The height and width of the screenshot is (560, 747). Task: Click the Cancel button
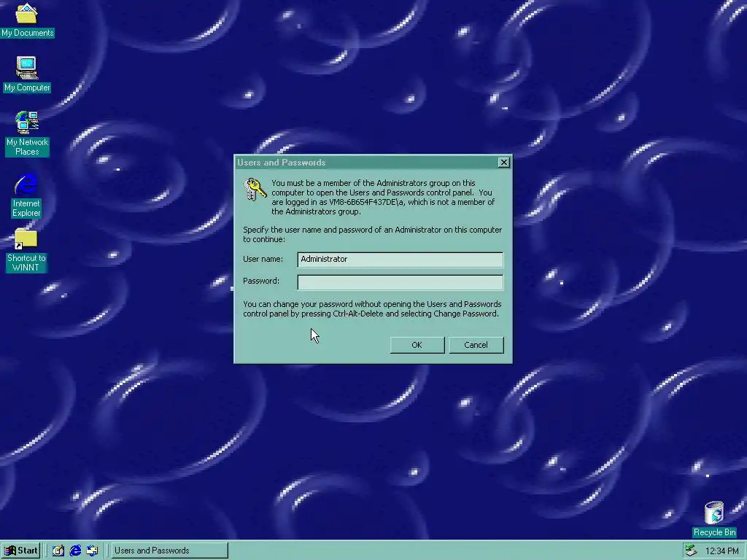point(476,345)
